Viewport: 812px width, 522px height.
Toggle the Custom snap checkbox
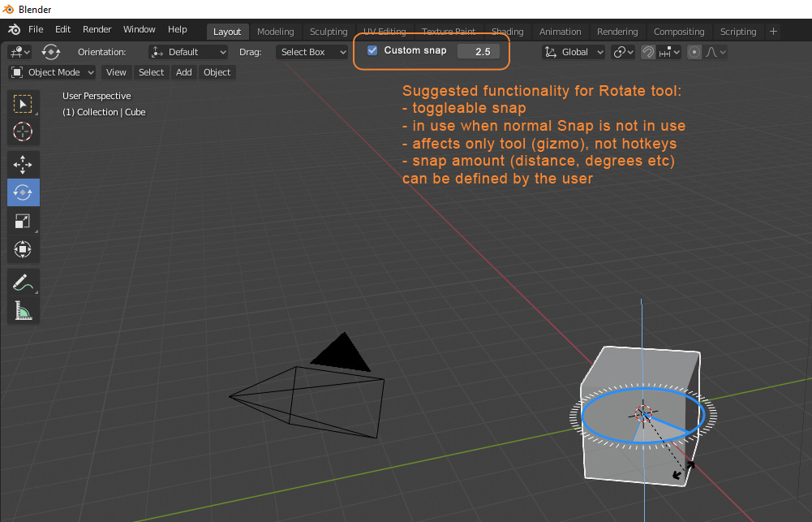tap(372, 50)
